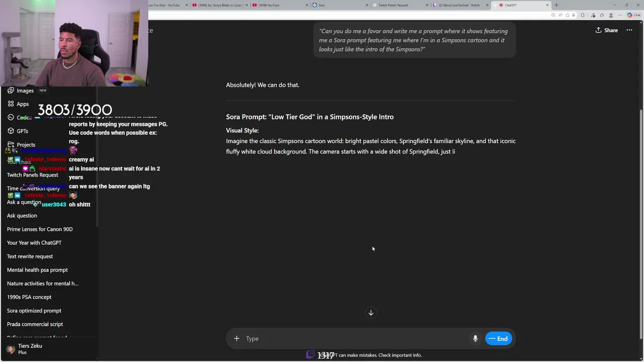Open Copilot Chat in browser toolbar
The height and width of the screenshot is (362, 644).
pyautogui.click(x=633, y=15)
